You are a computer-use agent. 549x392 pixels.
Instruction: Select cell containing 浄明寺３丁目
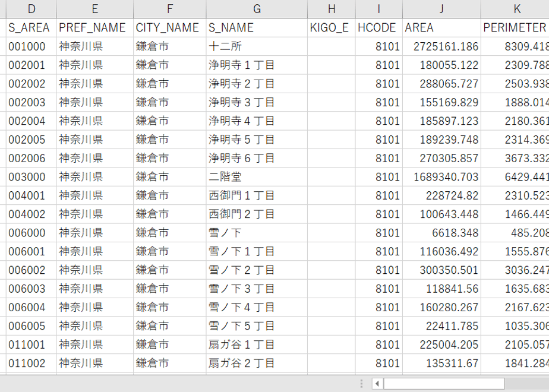coord(257,102)
